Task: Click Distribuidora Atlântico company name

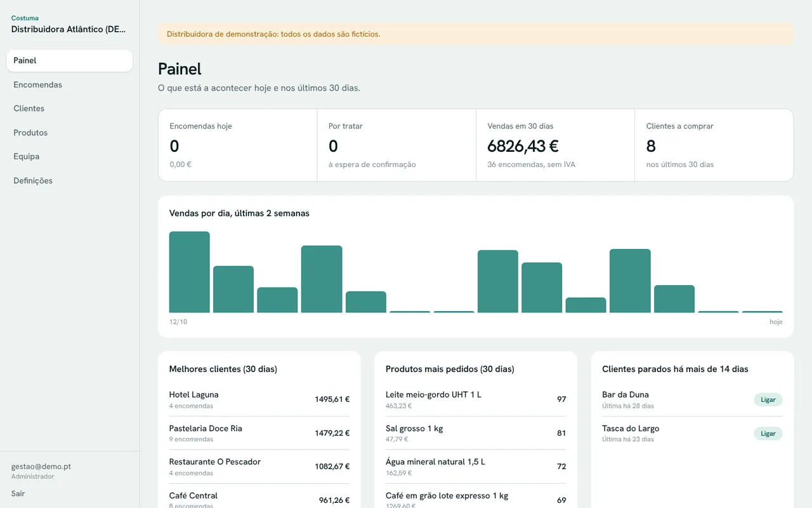Action: (x=69, y=29)
